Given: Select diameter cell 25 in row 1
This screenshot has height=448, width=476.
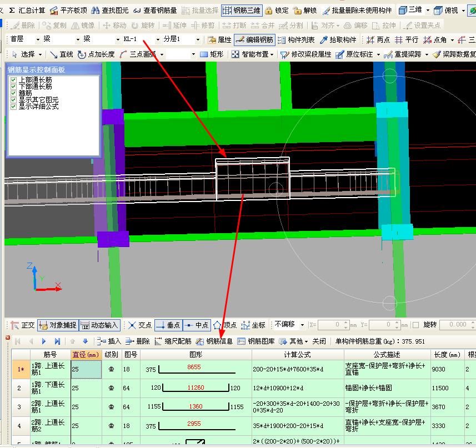Looking at the screenshot, I should (86, 369).
